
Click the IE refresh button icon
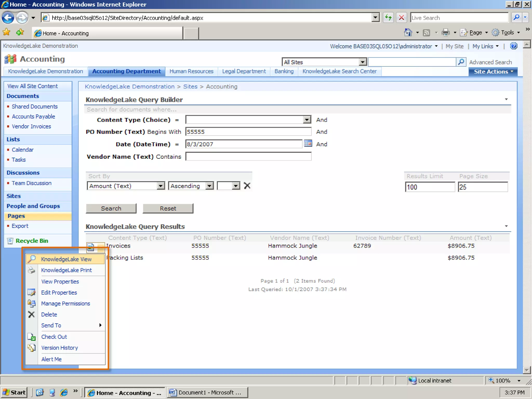point(388,18)
